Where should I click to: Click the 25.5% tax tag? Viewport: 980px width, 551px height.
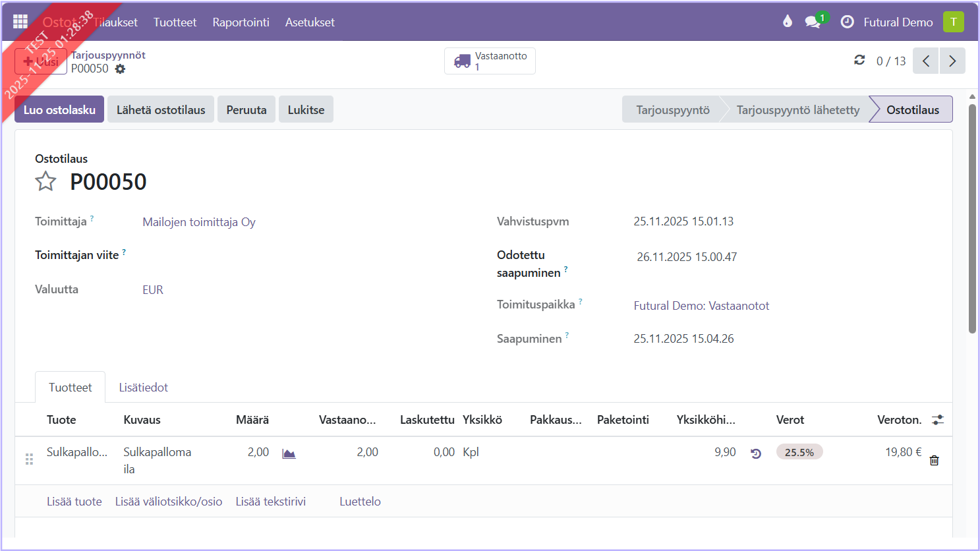(x=799, y=452)
